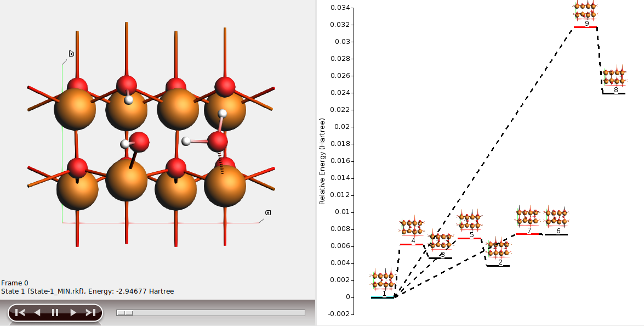Select state 1 structure thumbnail
The image size is (644, 326).
(383, 280)
